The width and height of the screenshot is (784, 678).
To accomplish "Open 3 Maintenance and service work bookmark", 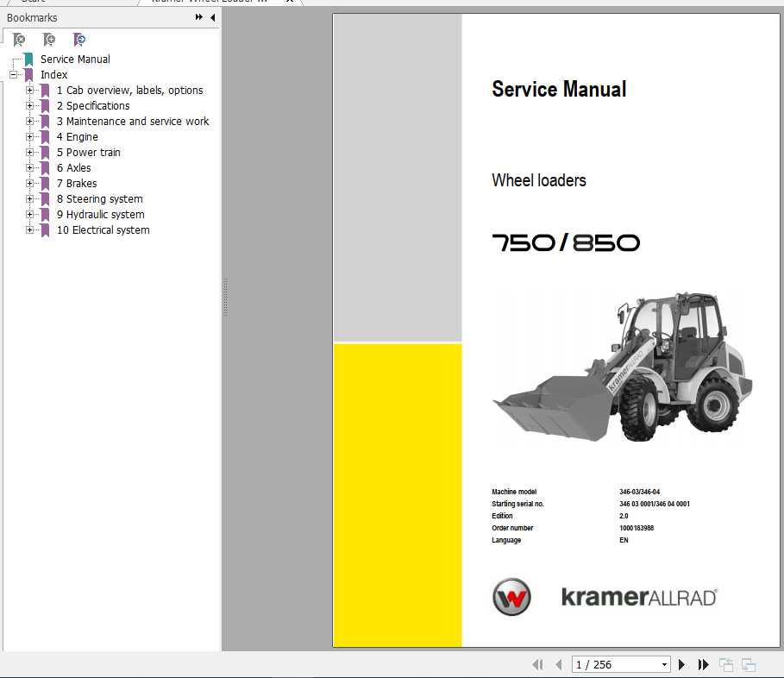I will coord(133,122).
